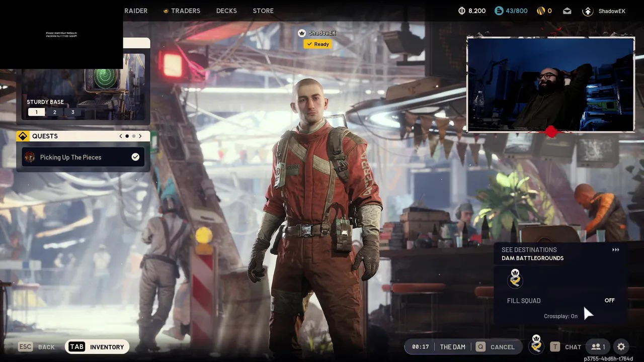
Task: Click the DAM BATTLEGROUNDS label
Action: point(532,258)
